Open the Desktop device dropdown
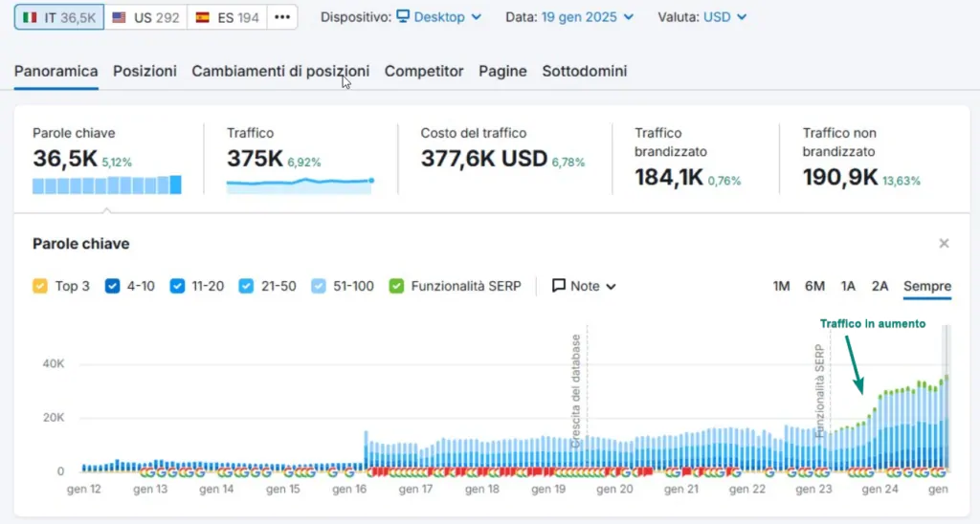 439,17
